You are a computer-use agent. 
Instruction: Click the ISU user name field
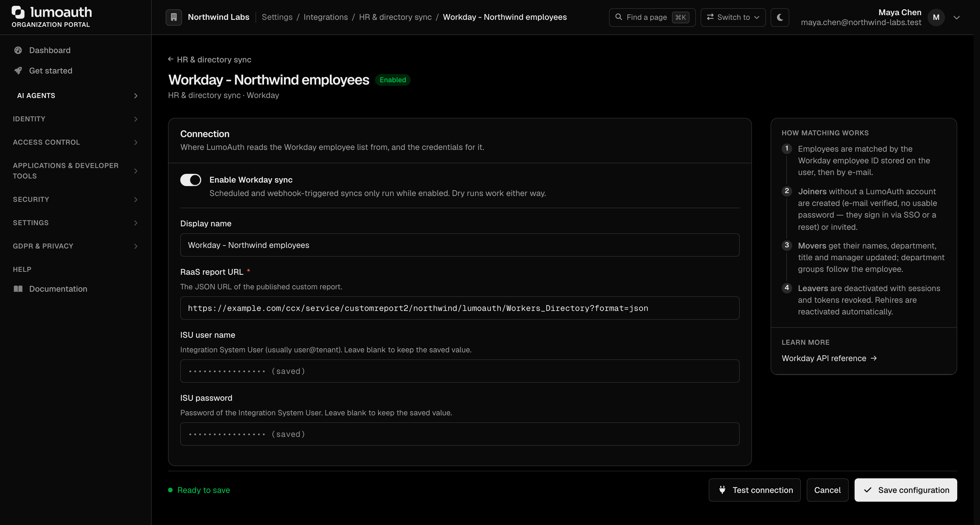tap(460, 371)
